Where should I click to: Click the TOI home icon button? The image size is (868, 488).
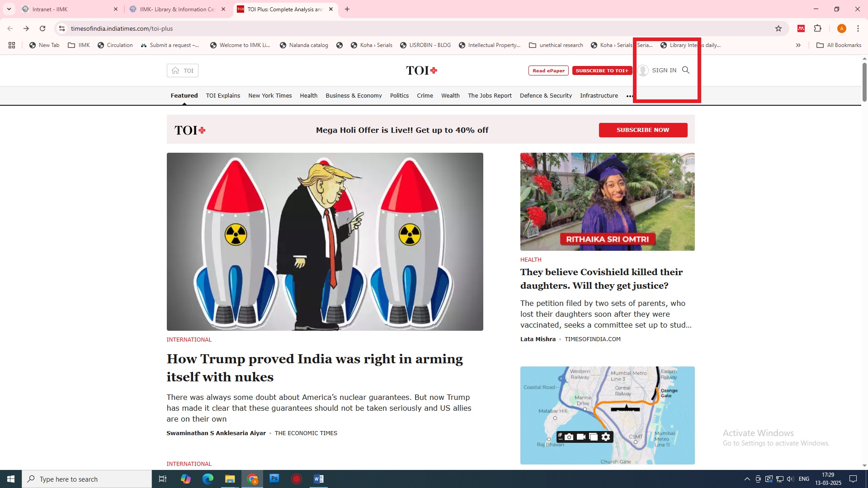coord(183,70)
